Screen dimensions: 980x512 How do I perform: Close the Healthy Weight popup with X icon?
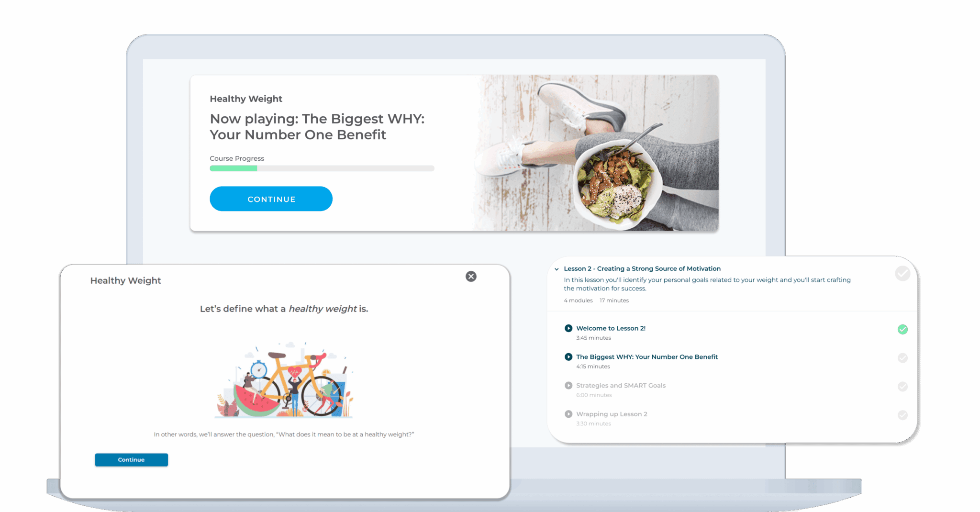[x=471, y=277]
